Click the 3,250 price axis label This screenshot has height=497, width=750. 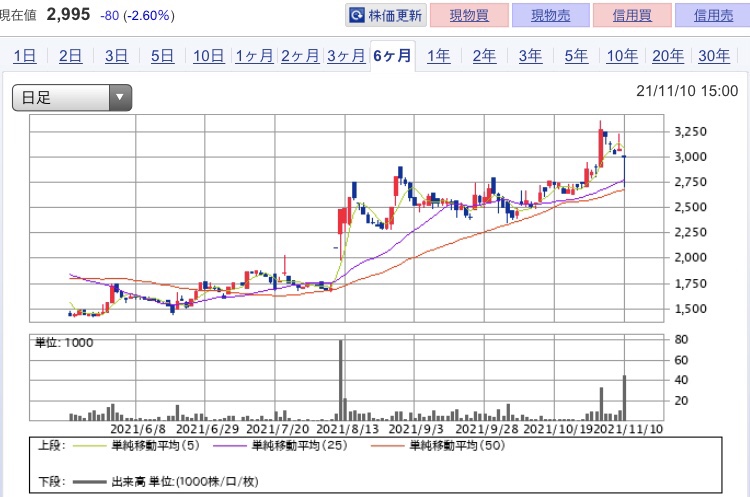690,132
